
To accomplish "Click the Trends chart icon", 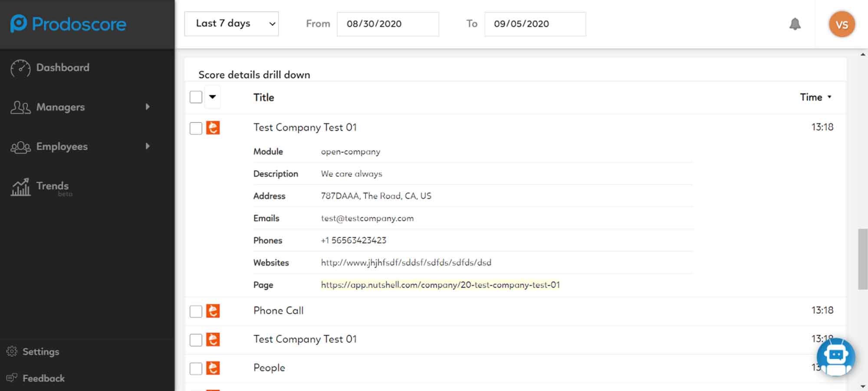I will point(20,187).
